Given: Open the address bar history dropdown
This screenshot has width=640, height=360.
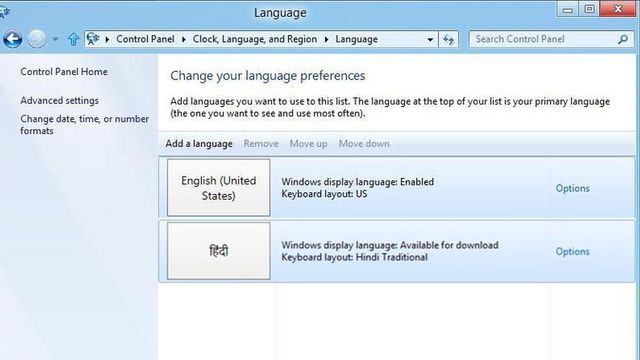Looking at the screenshot, I should pyautogui.click(x=430, y=40).
